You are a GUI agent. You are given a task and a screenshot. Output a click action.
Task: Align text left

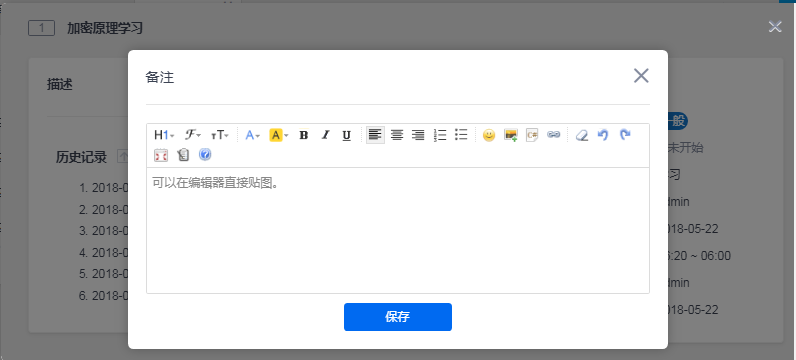coord(375,135)
